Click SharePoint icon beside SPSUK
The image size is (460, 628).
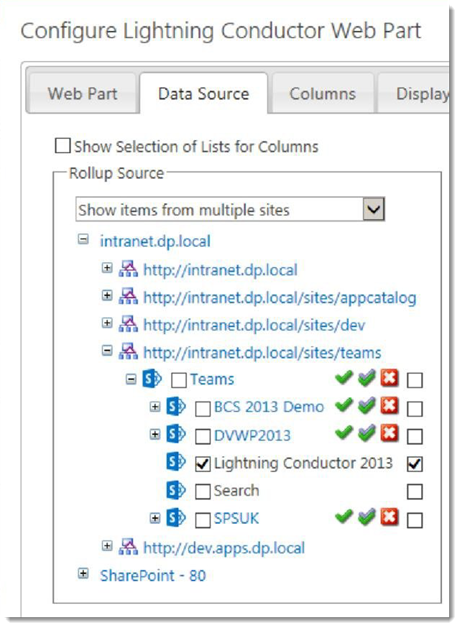176,517
